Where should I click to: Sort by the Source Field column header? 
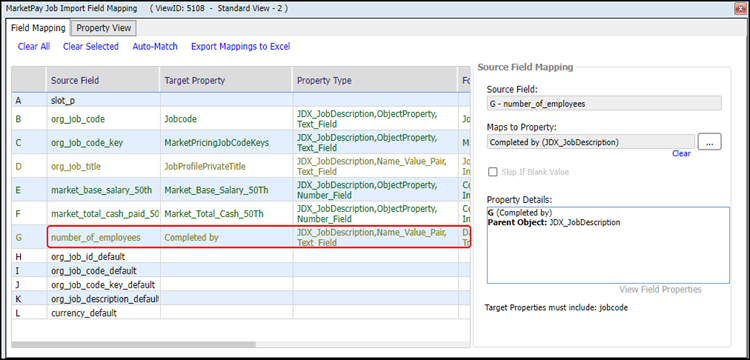tap(103, 80)
